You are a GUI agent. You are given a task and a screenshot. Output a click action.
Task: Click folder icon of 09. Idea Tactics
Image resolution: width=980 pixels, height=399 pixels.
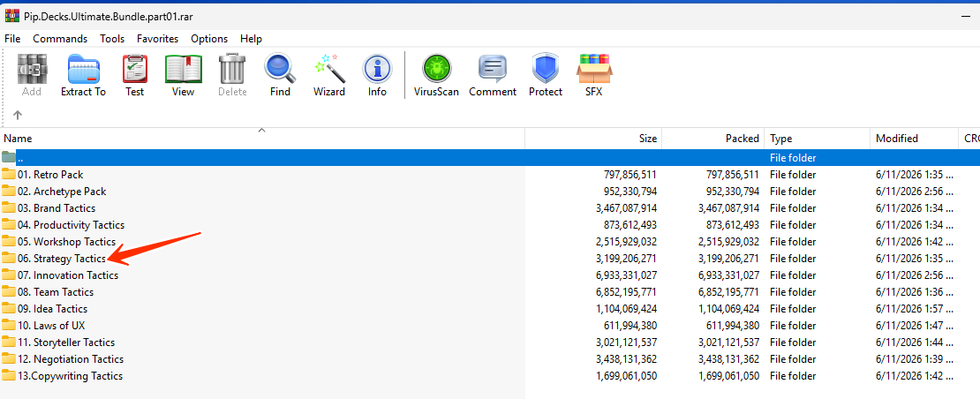click(8, 308)
